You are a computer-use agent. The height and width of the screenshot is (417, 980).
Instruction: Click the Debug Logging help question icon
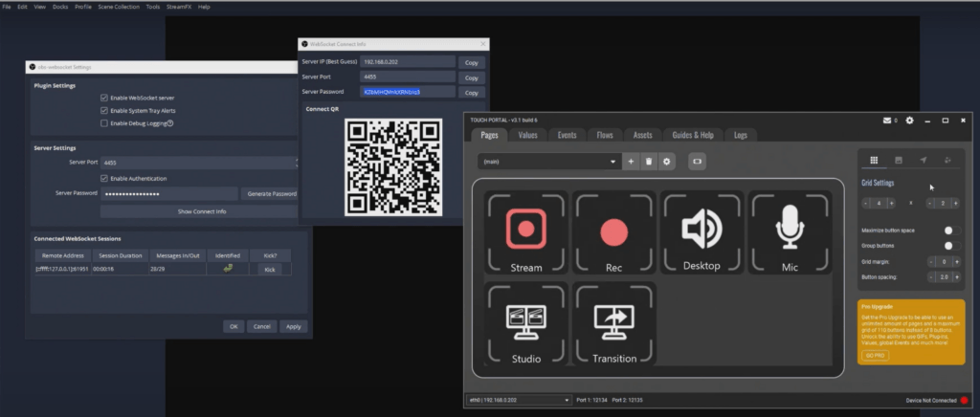click(x=170, y=123)
